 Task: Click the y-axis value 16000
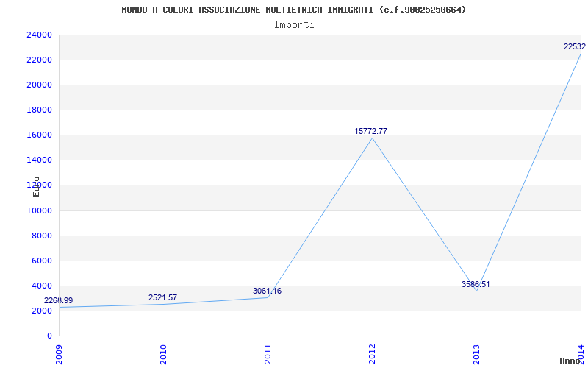coord(39,135)
